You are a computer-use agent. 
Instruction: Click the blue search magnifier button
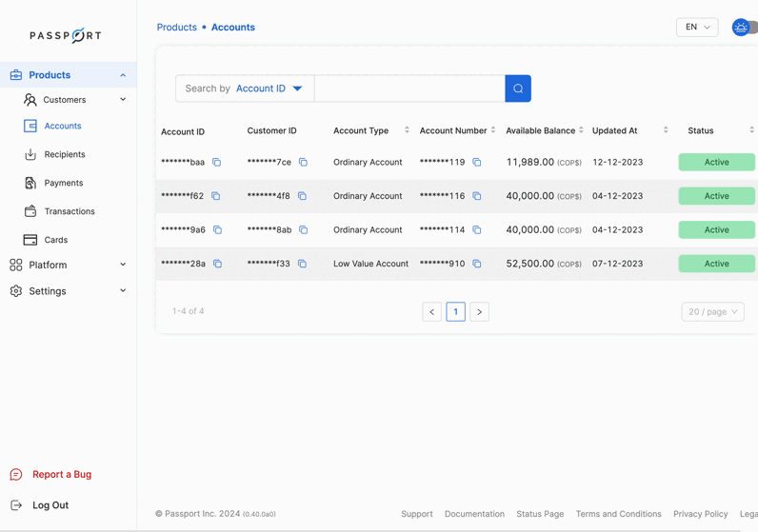point(518,89)
